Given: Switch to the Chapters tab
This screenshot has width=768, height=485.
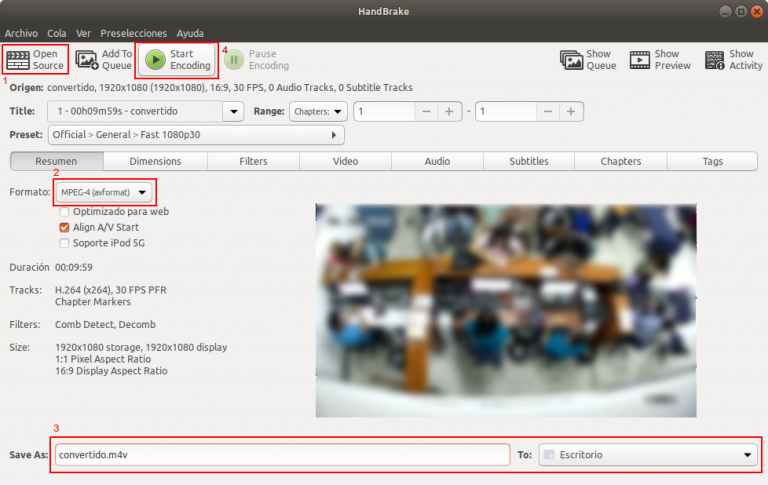Looking at the screenshot, I should [x=621, y=161].
